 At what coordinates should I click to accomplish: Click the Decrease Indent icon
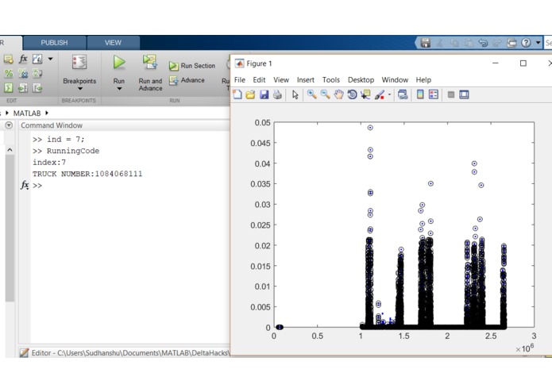37,88
